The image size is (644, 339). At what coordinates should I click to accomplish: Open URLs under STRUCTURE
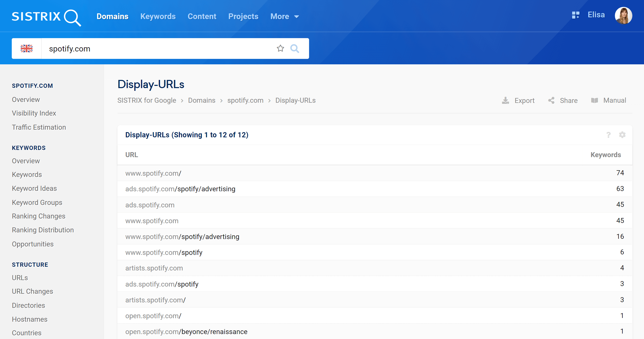tap(20, 278)
